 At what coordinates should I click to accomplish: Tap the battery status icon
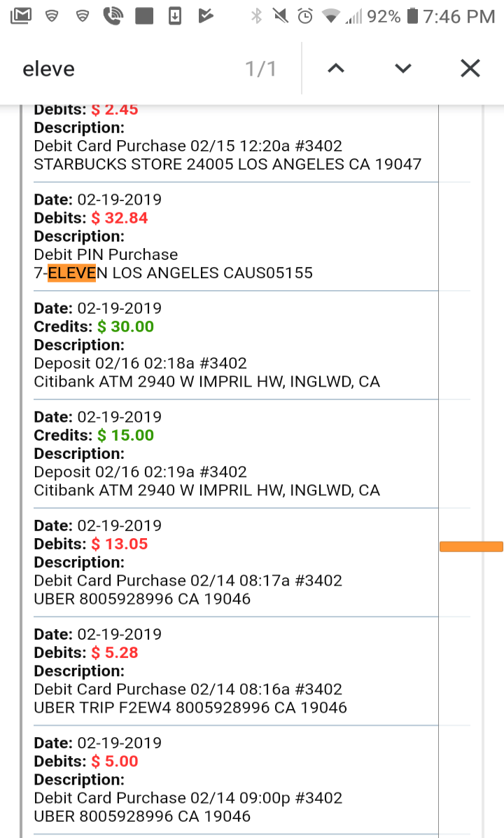tap(412, 16)
